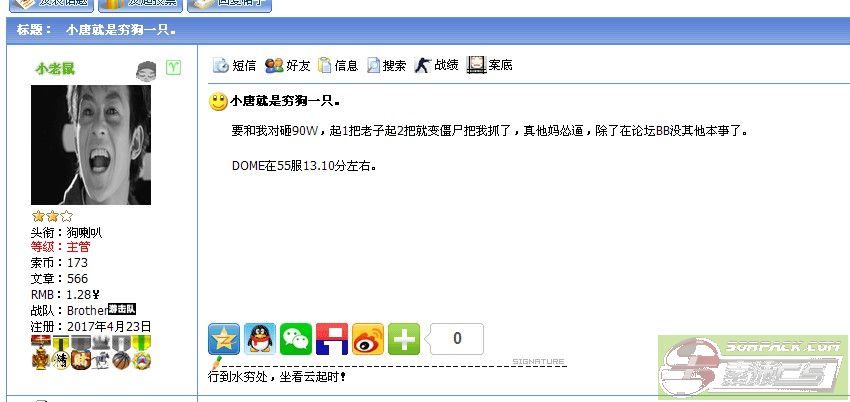Click the 游击队 team badge
This screenshot has height=402, width=850.
pyautogui.click(x=121, y=309)
